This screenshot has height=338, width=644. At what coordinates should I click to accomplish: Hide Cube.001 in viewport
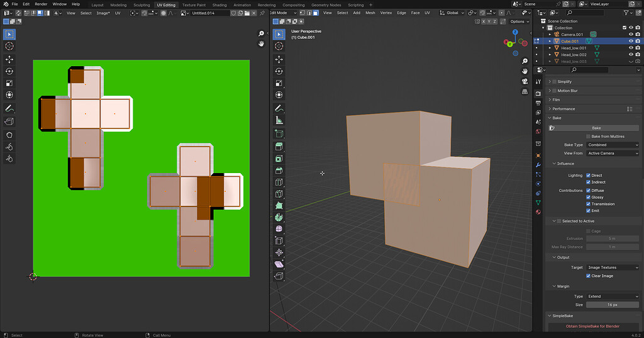click(x=631, y=41)
